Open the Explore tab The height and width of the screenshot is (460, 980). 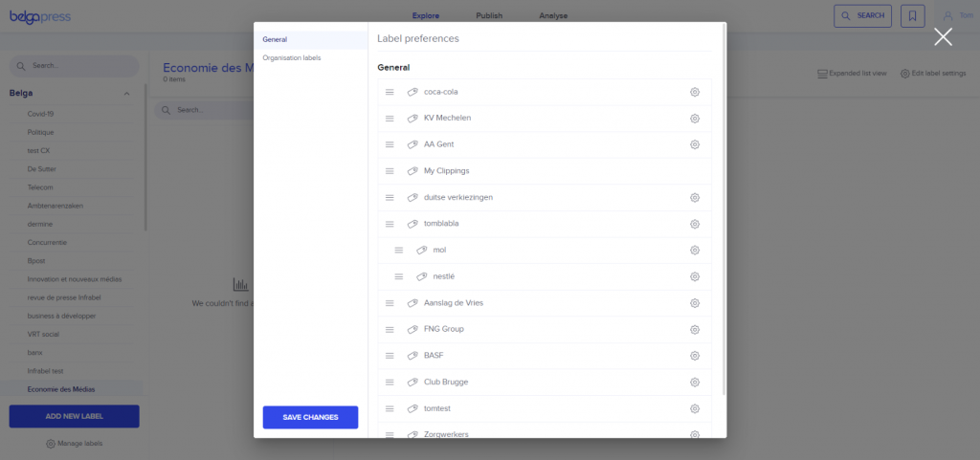pyautogui.click(x=426, y=15)
